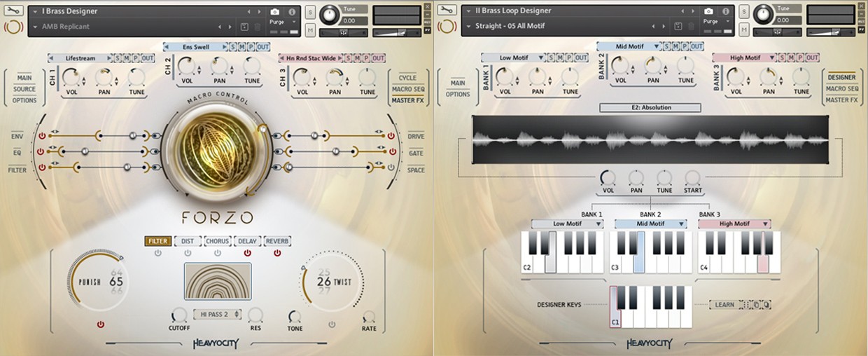
Task: Open CYCLE tab in Brass Designer
Action: [407, 78]
